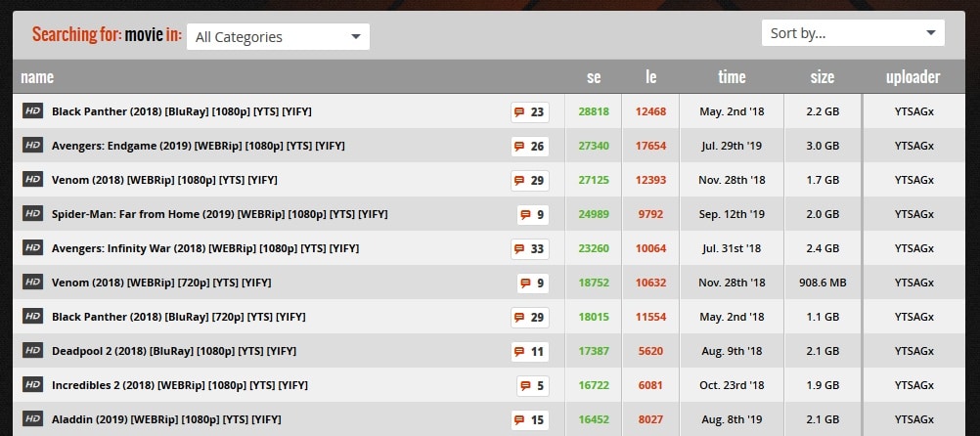980x436 pixels.
Task: Open Avengers: Infinity War 1080p link
Action: click(205, 248)
